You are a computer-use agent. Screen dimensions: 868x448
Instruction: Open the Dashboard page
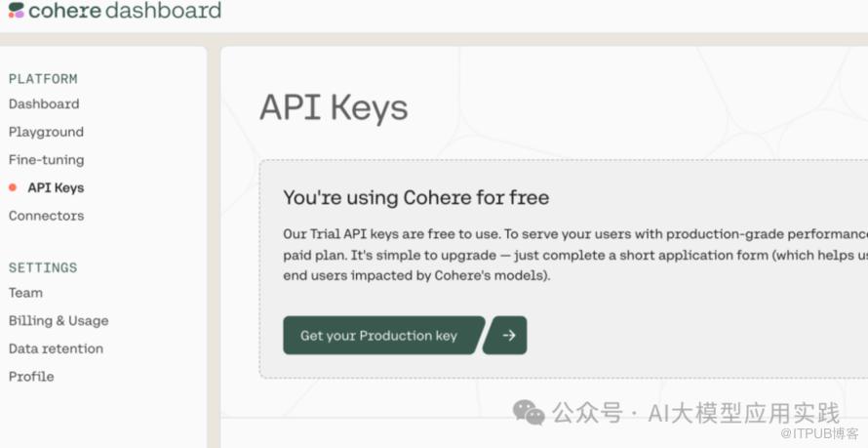[x=44, y=104]
